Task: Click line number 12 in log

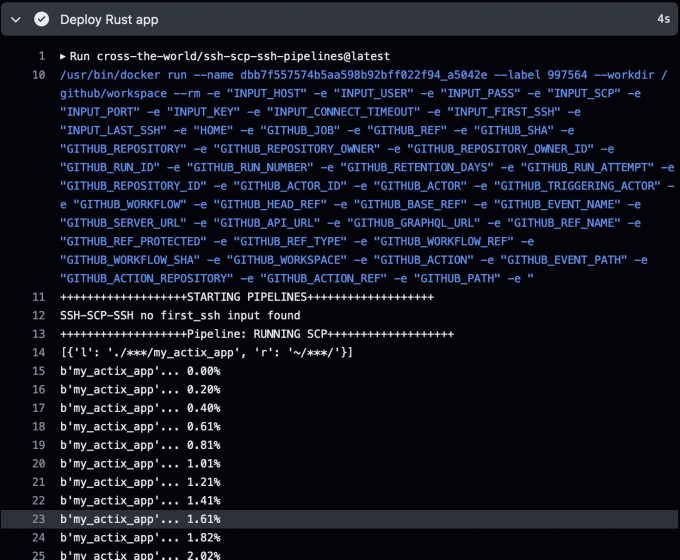Action: click(38, 315)
